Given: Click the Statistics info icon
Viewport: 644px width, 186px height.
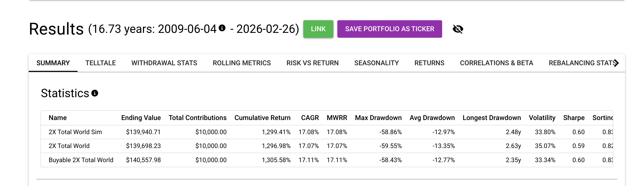Looking at the screenshot, I should click(95, 93).
